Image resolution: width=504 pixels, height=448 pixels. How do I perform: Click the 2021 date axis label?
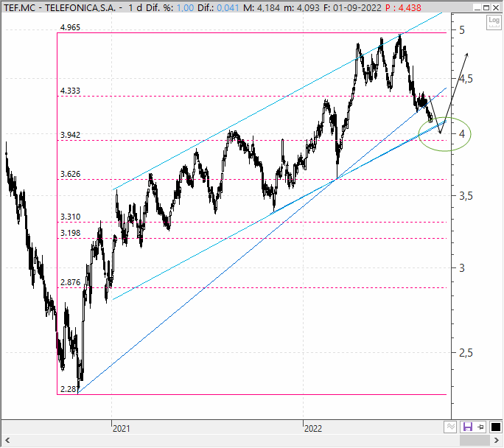point(121,428)
